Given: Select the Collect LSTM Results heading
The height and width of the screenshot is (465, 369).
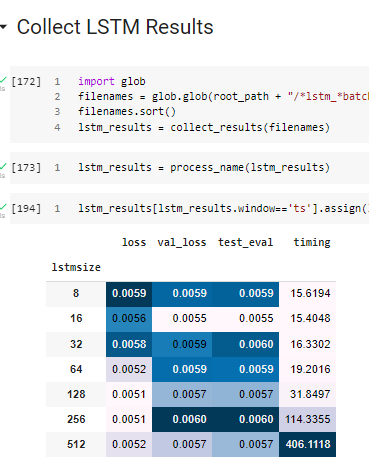Looking at the screenshot, I should [x=115, y=27].
